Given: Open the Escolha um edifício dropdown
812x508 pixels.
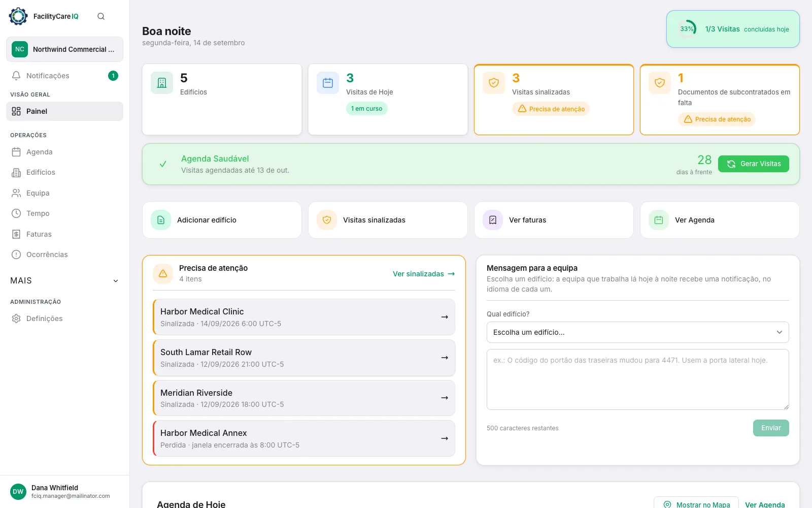Looking at the screenshot, I should coord(638,332).
